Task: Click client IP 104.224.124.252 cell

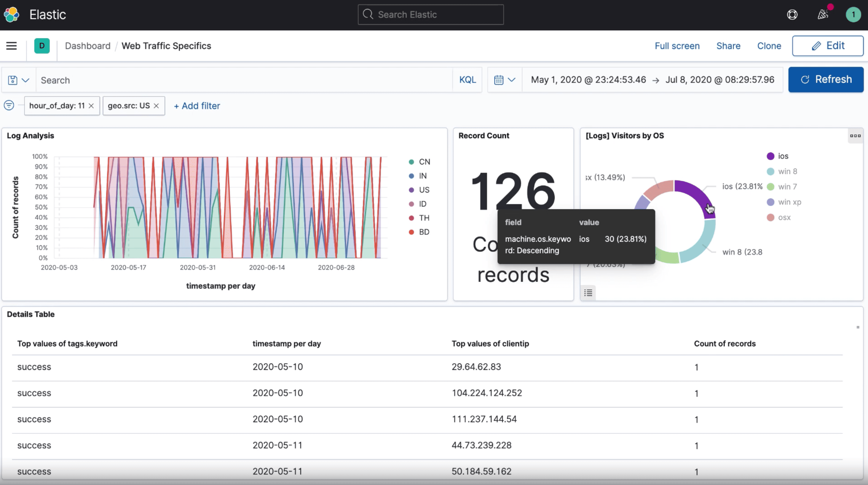Action: (x=487, y=393)
